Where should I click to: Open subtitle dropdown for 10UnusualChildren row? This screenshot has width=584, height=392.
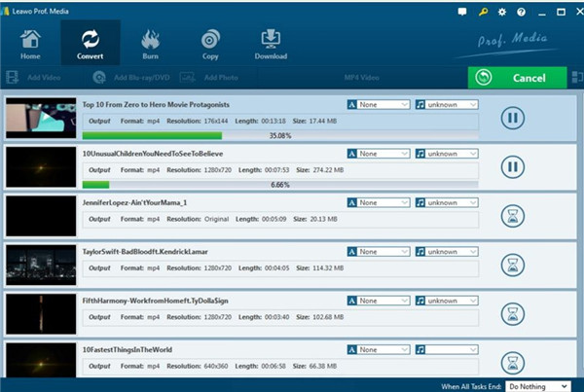coord(383,154)
